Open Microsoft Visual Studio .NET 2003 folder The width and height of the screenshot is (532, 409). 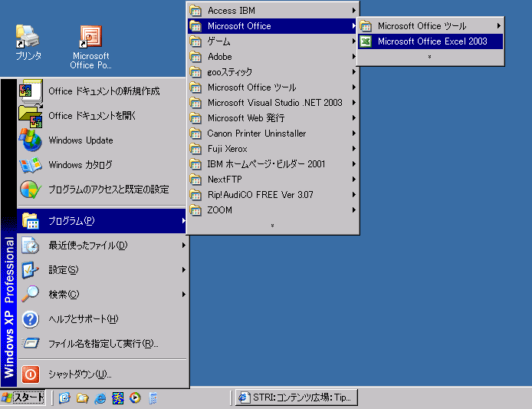pyautogui.click(x=273, y=103)
